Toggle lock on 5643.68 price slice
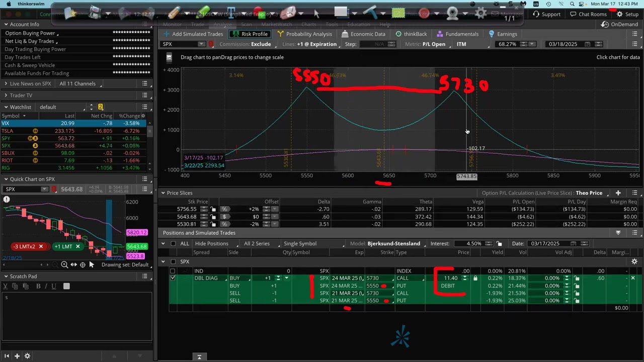 213,217
